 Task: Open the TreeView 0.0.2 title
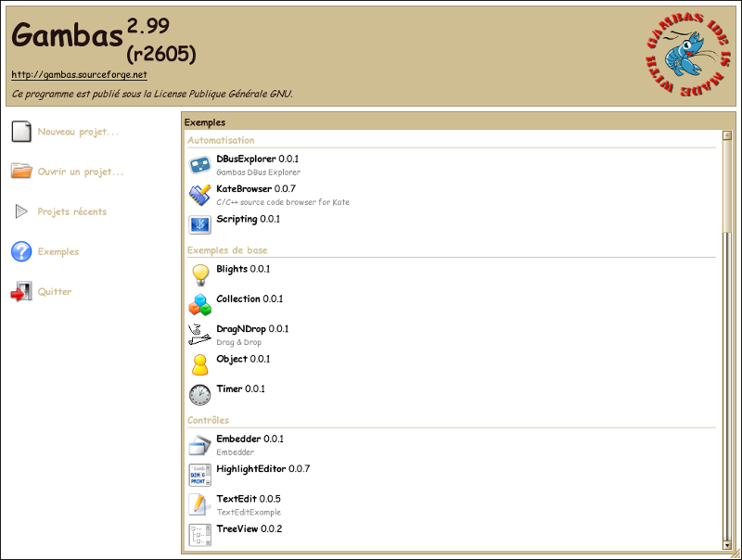coord(249,528)
